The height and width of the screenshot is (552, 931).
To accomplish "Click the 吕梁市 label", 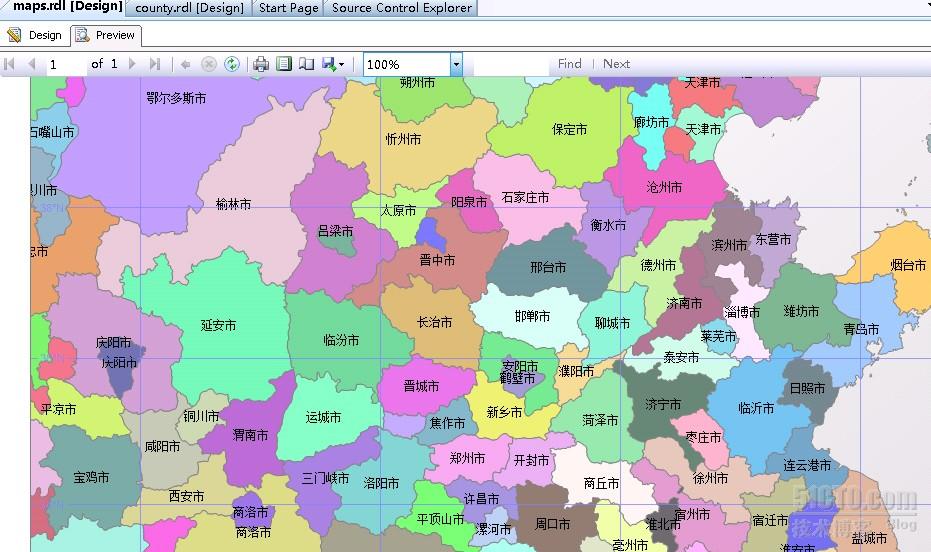I will pyautogui.click(x=335, y=231).
